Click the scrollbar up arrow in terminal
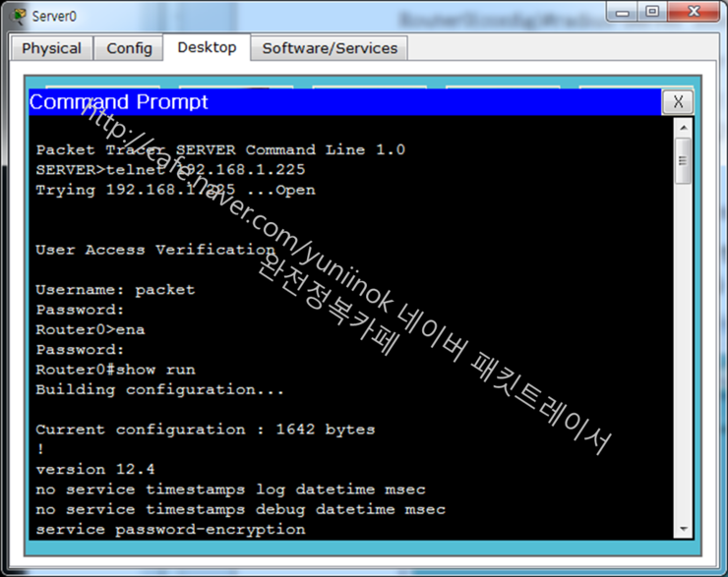The image size is (728, 577). click(684, 127)
